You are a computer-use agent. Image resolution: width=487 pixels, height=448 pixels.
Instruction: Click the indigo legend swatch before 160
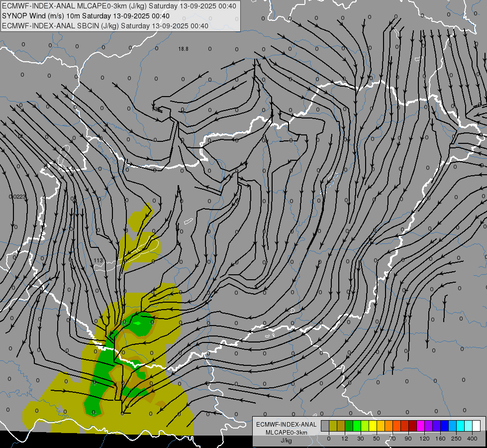(x=437, y=426)
